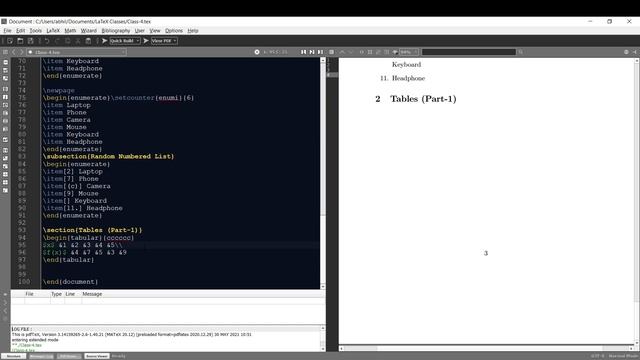
Task: Click the Open file toolbar icon
Action: (x=20, y=41)
